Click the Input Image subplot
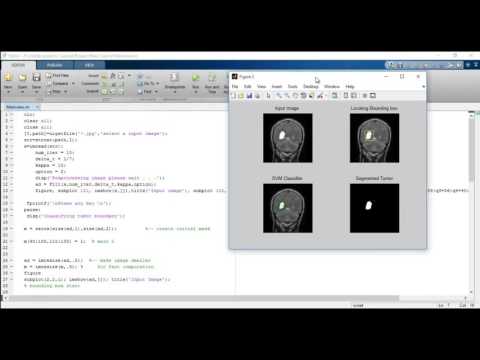 click(288, 138)
